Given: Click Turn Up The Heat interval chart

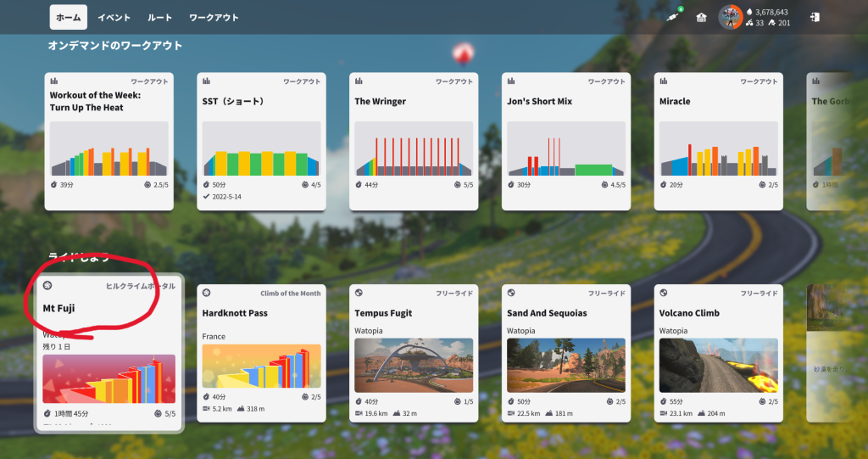Looking at the screenshot, I should pos(109,148).
